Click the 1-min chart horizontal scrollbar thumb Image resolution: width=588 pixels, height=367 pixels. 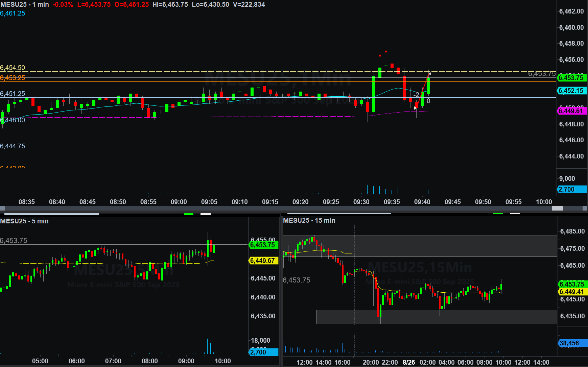point(557,208)
